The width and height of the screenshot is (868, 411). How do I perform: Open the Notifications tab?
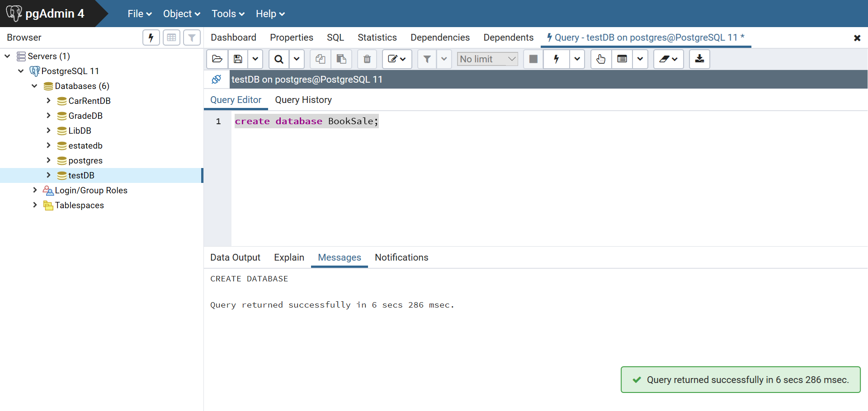coord(401,257)
